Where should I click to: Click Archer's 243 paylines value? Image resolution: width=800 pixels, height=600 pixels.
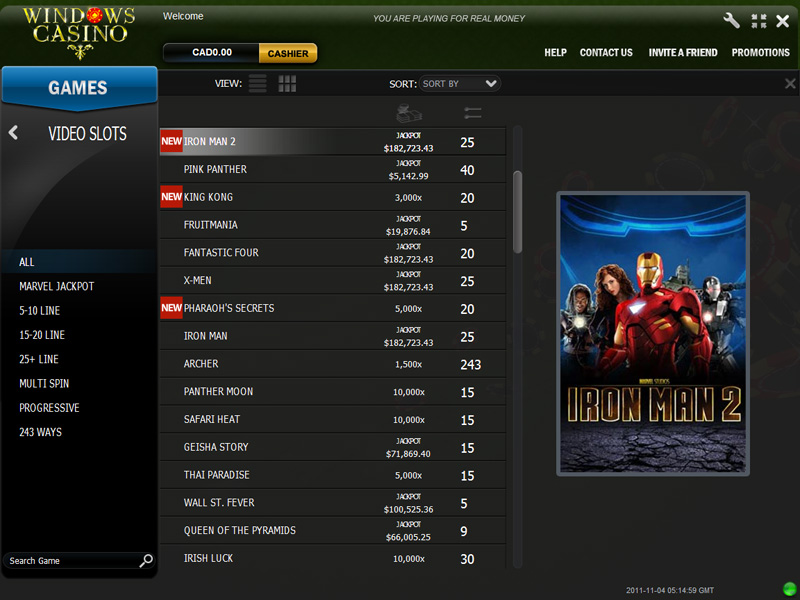pyautogui.click(x=470, y=365)
